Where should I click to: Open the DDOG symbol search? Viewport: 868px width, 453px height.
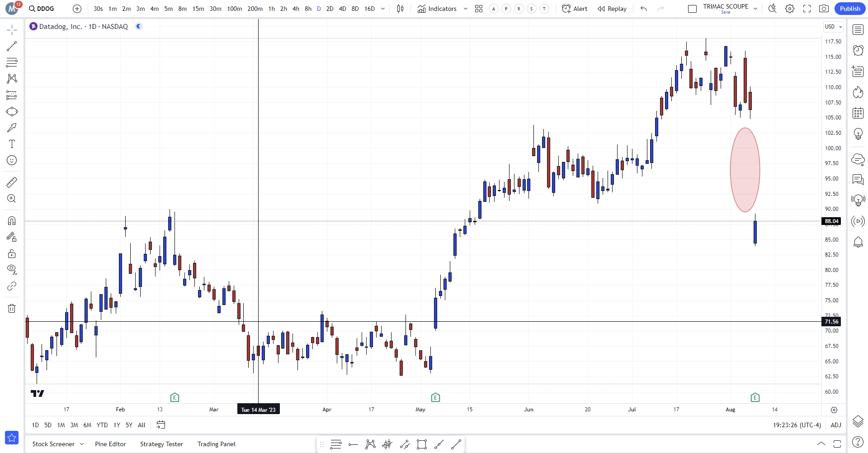42,9
